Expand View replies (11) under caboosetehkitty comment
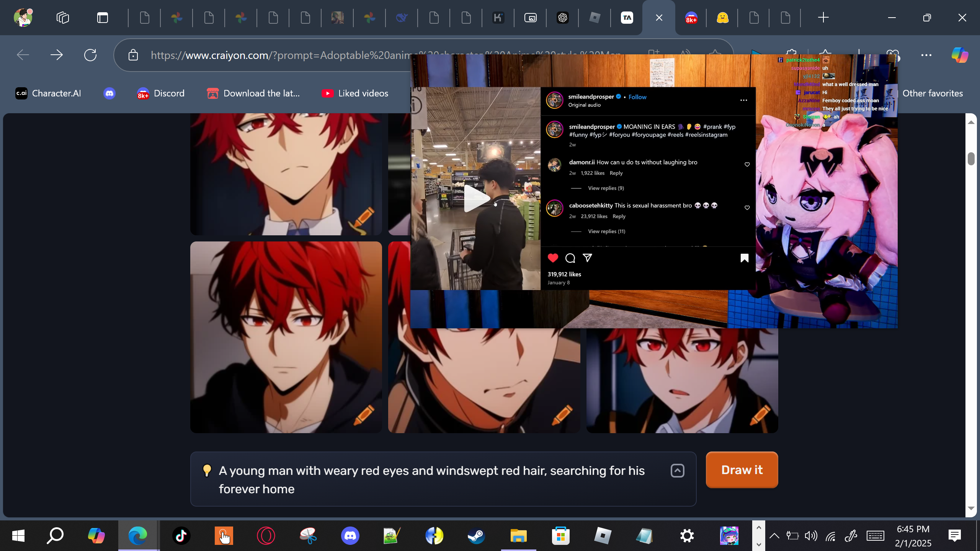Screen dimensions: 980x551 pyautogui.click(x=606, y=231)
